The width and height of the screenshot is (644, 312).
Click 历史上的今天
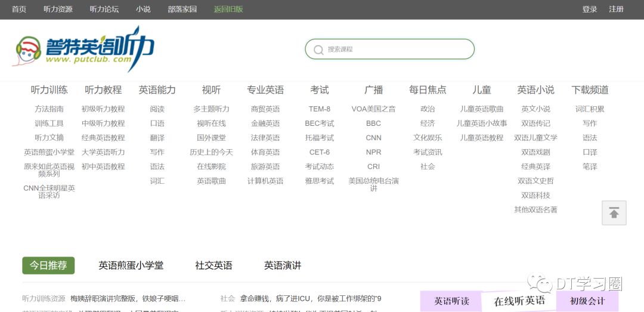coord(211,152)
